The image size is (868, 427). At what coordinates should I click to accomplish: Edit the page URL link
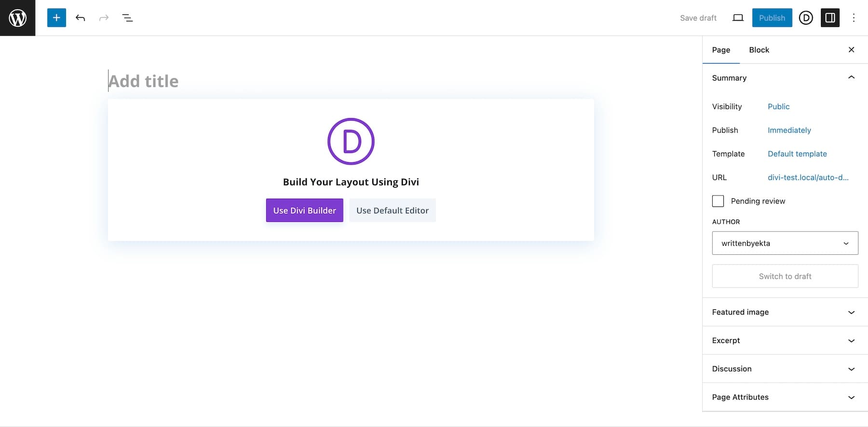pyautogui.click(x=808, y=178)
